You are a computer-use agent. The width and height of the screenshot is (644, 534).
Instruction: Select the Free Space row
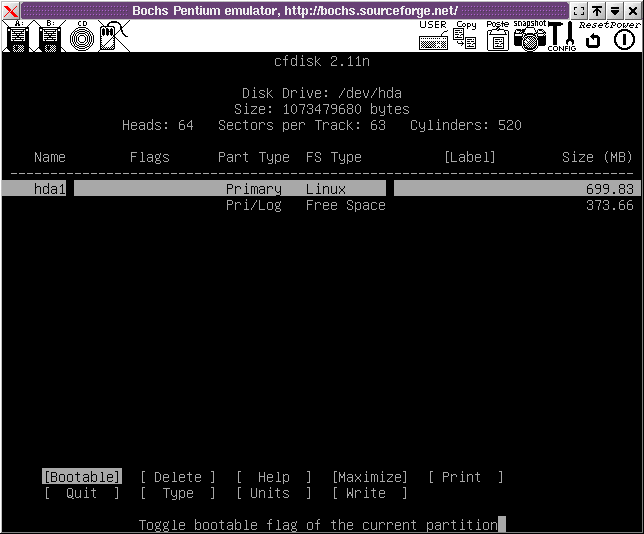click(x=320, y=205)
